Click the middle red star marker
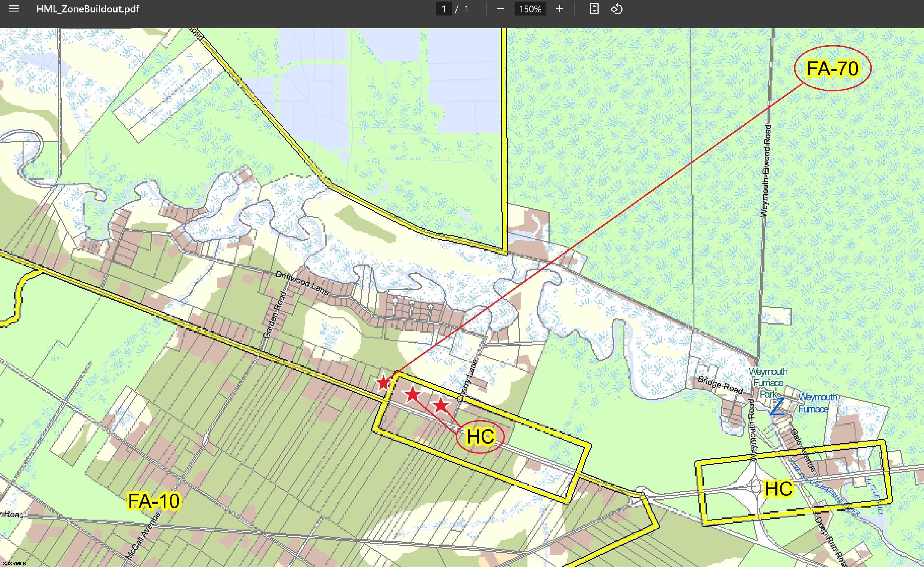The image size is (924, 567). pos(412,394)
